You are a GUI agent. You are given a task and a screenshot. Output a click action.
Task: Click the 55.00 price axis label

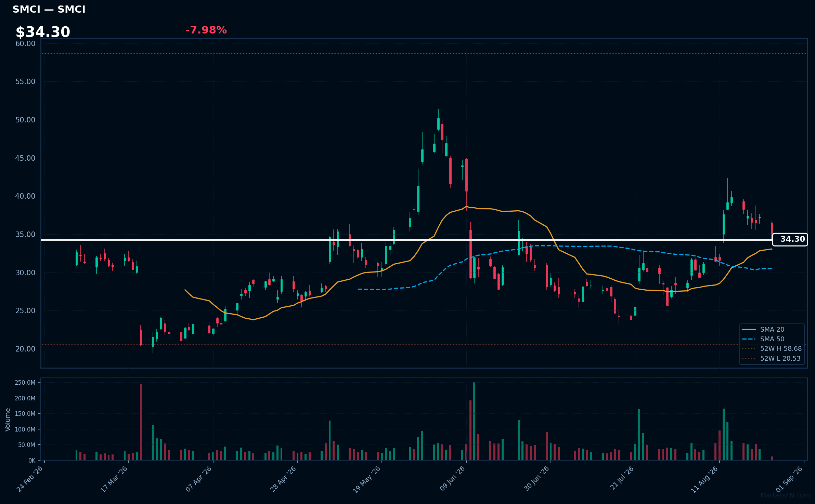[25, 82]
